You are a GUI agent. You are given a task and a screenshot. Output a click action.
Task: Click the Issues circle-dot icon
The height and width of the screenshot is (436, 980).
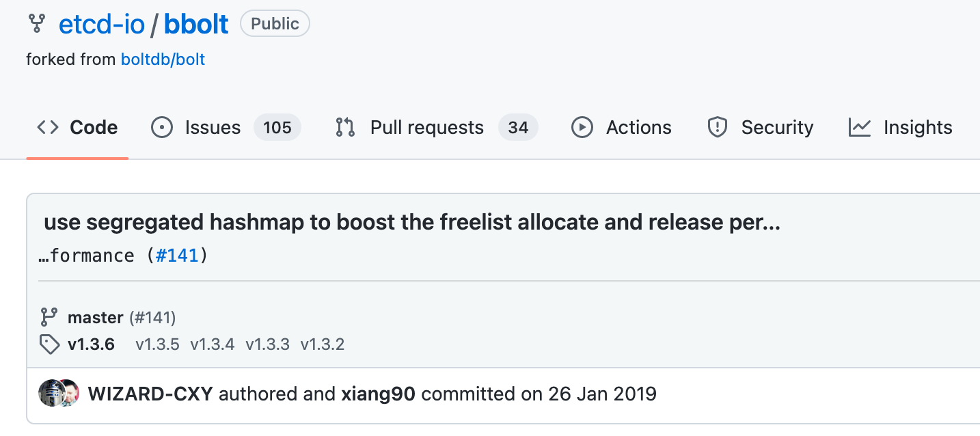click(x=162, y=127)
